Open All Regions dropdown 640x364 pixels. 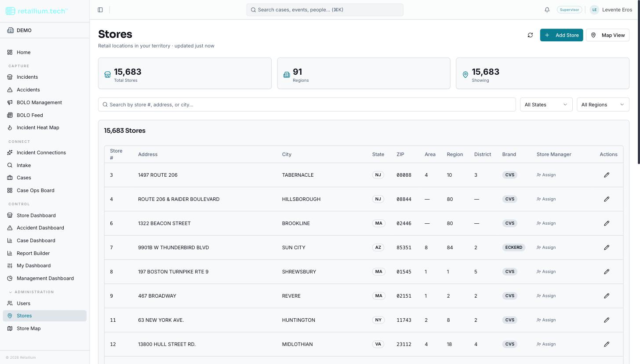603,105
